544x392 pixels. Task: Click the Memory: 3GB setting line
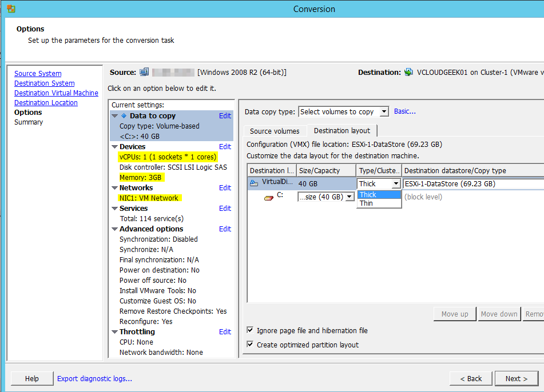141,178
